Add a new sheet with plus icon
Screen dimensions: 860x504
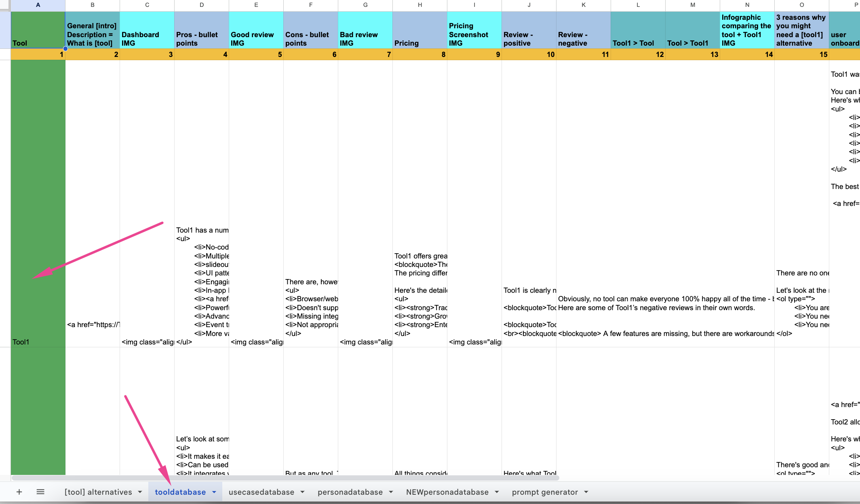[19, 492]
